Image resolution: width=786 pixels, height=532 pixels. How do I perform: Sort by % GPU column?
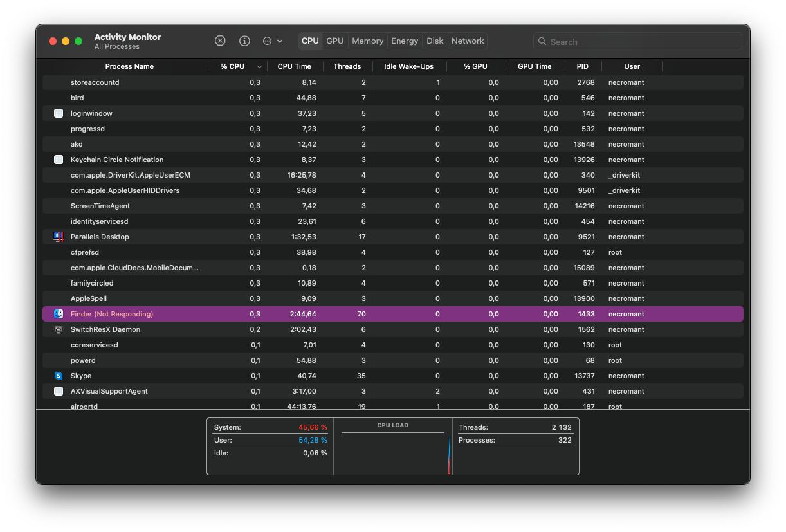coord(475,66)
